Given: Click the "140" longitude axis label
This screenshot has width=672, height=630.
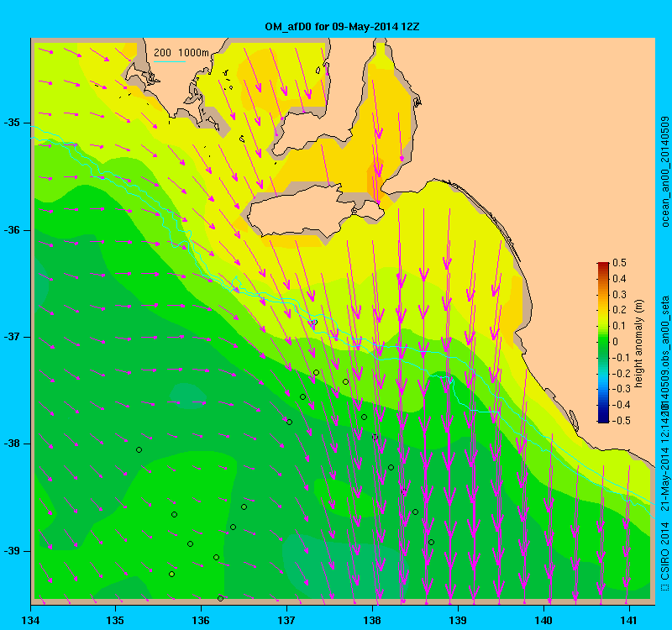Looking at the screenshot, I should click(543, 620).
